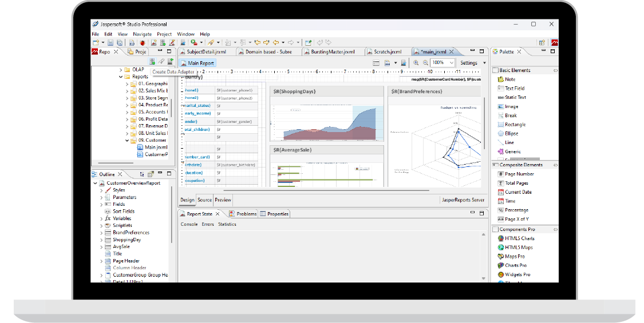Click the Save All icon in toolbar
This screenshot has width=644, height=323.
[x=120, y=43]
